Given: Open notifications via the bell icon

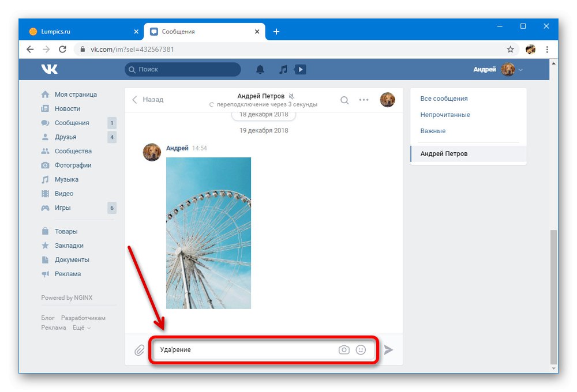Looking at the screenshot, I should click(260, 69).
